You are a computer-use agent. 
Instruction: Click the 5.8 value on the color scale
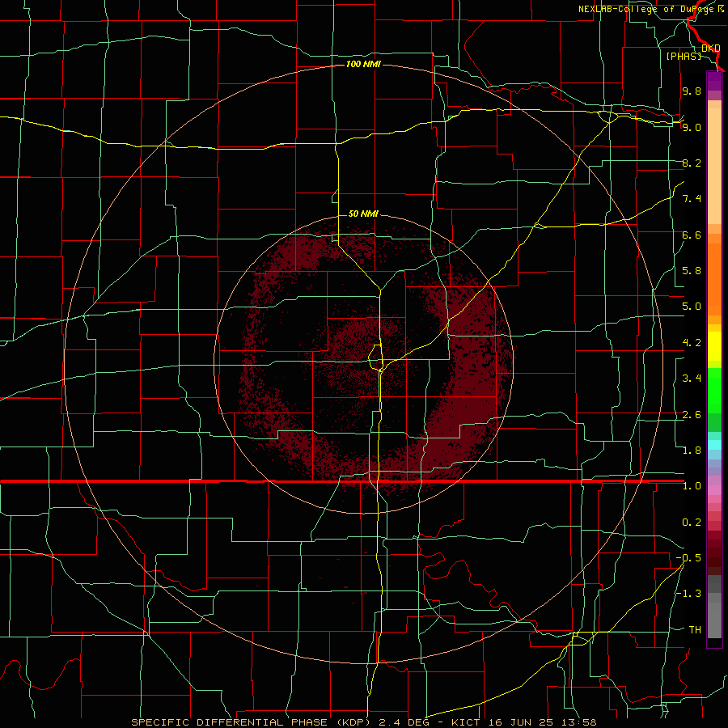[692, 271]
